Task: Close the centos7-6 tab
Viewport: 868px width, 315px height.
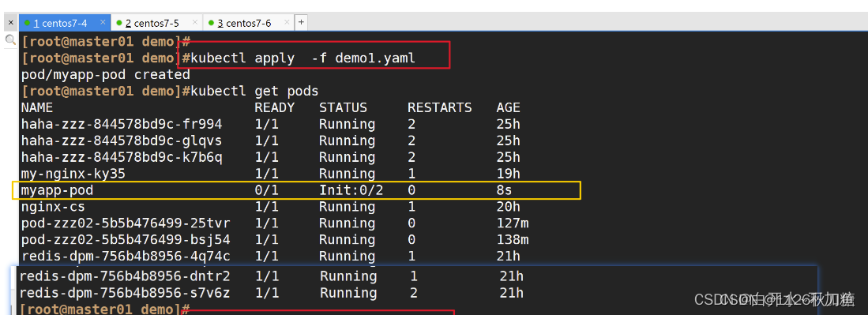Action: (x=287, y=23)
